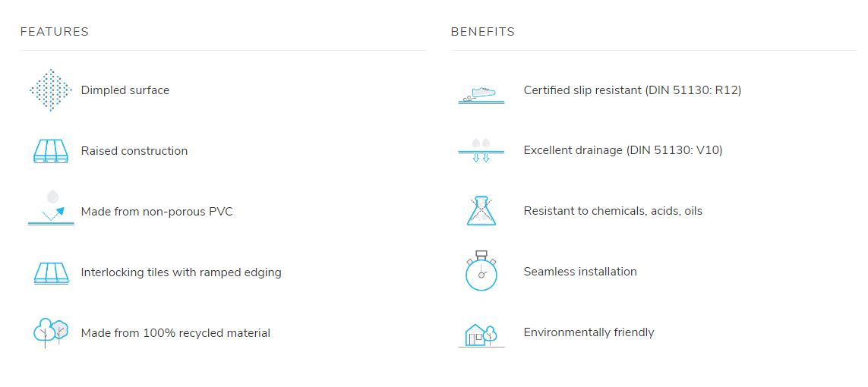Select the 'Seamless installation' label
Image resolution: width=868 pixels, height=387 pixels.
(x=580, y=272)
